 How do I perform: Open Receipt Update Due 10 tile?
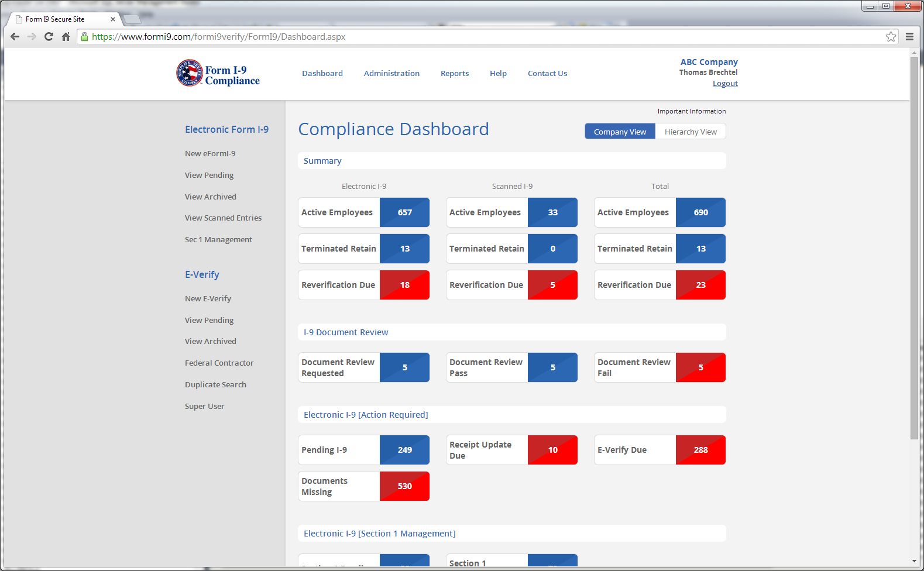(x=511, y=450)
